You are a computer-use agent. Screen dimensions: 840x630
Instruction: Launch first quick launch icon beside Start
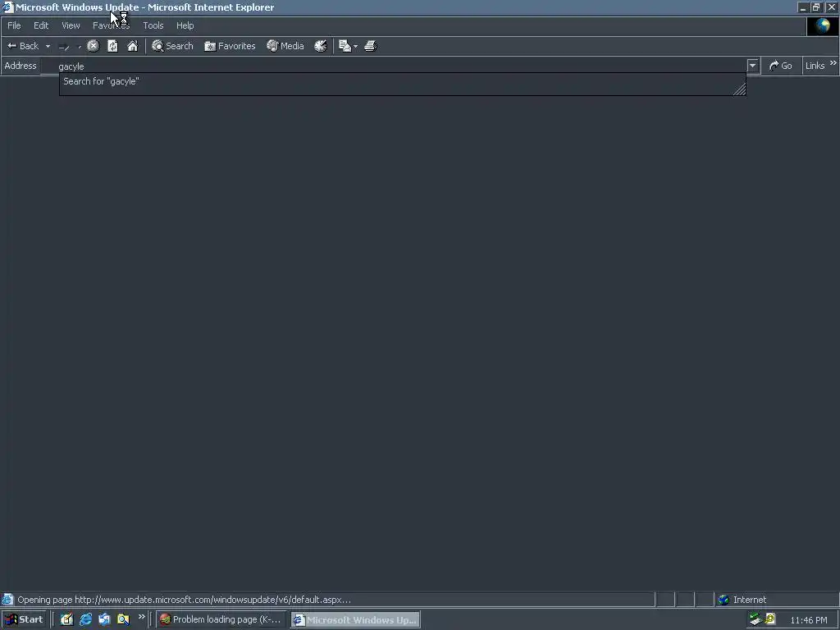[x=66, y=619]
